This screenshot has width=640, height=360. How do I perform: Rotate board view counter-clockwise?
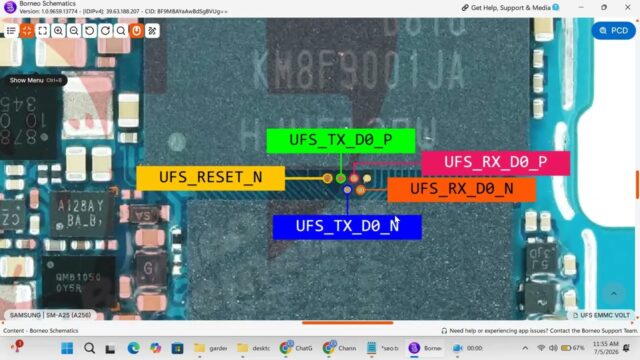90,31
